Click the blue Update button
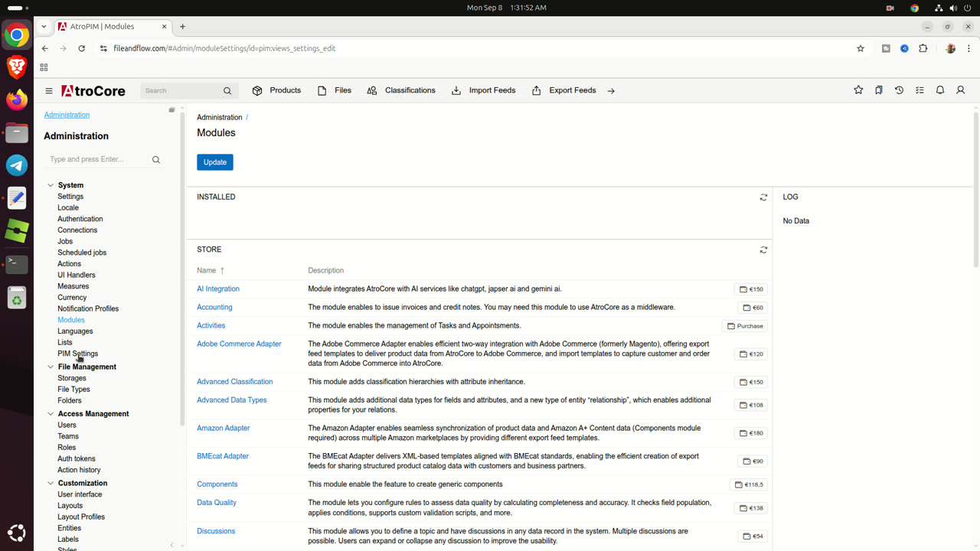 215,162
